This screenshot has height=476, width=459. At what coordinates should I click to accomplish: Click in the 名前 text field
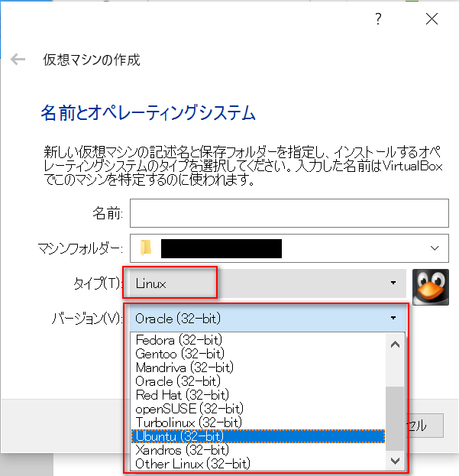[x=289, y=213]
